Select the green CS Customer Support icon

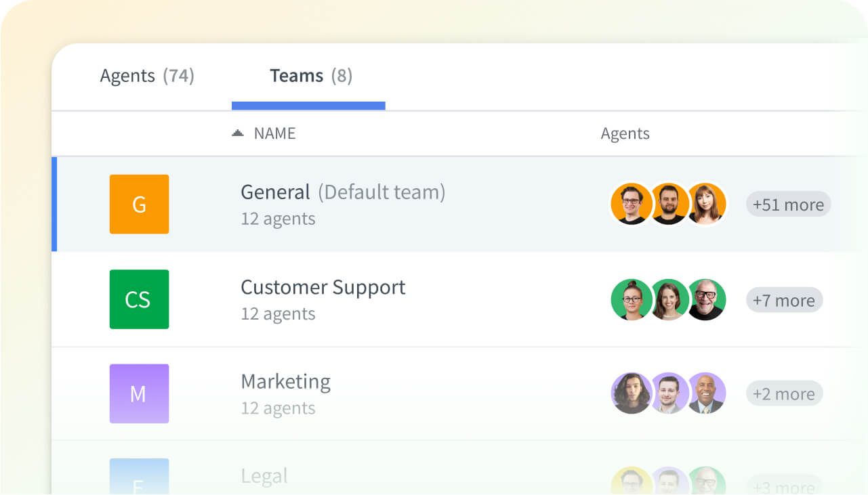tap(139, 299)
